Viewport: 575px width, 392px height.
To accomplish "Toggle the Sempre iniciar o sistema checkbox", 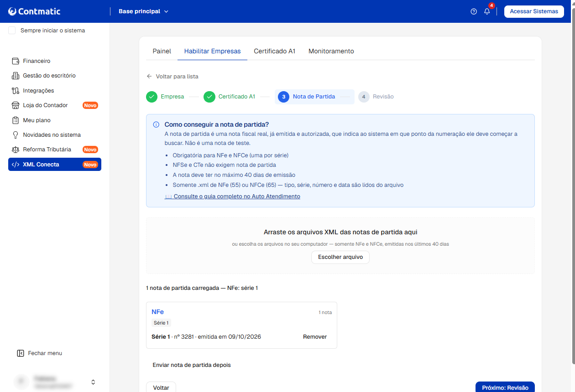I will [x=12, y=31].
